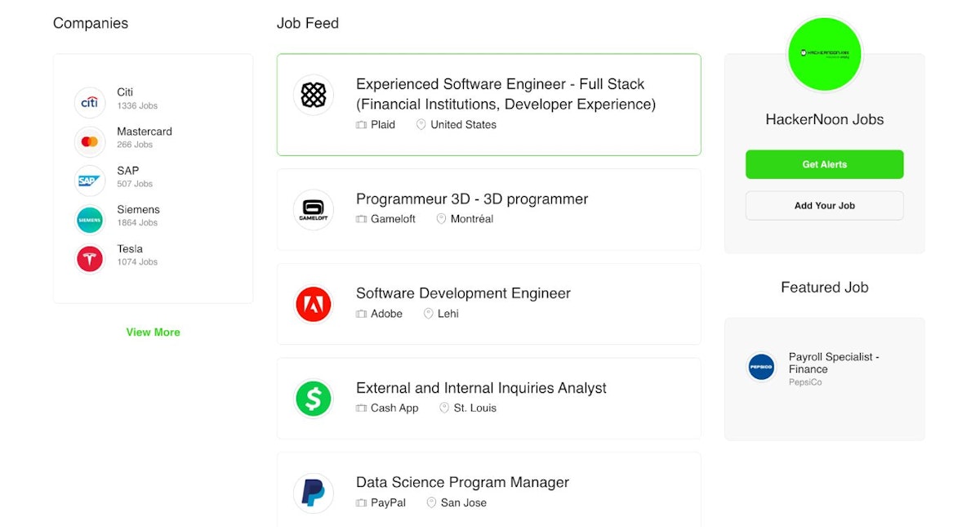Screen dimensions: 980x527
Task: Select the Software Development Engineer posting
Action: click(463, 293)
